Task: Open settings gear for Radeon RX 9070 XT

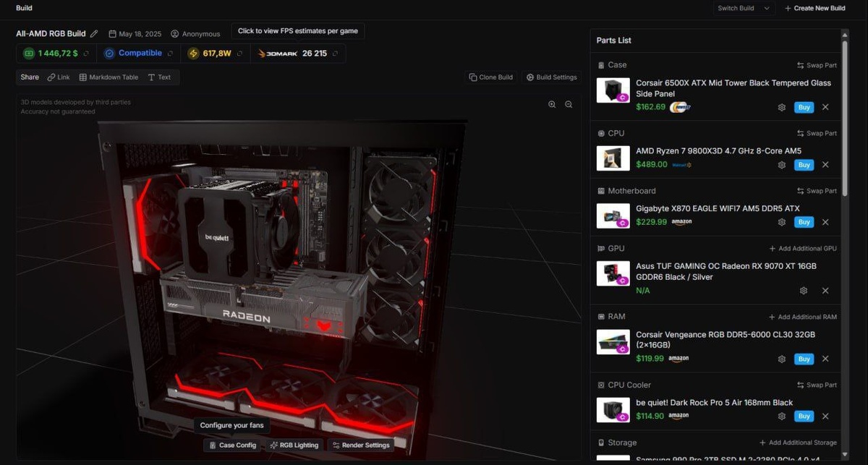Action: click(x=804, y=291)
